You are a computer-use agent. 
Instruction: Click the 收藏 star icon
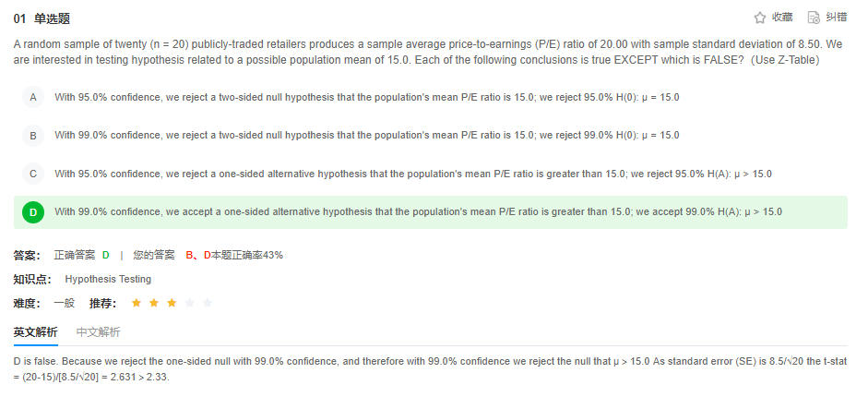pyautogui.click(x=760, y=18)
